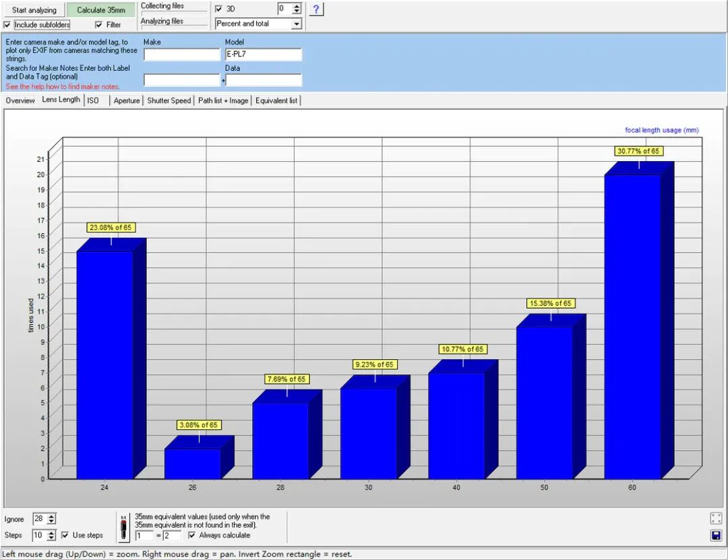Increase the Ignore value with the up arrow
The height and width of the screenshot is (560, 728).
click(x=51, y=516)
